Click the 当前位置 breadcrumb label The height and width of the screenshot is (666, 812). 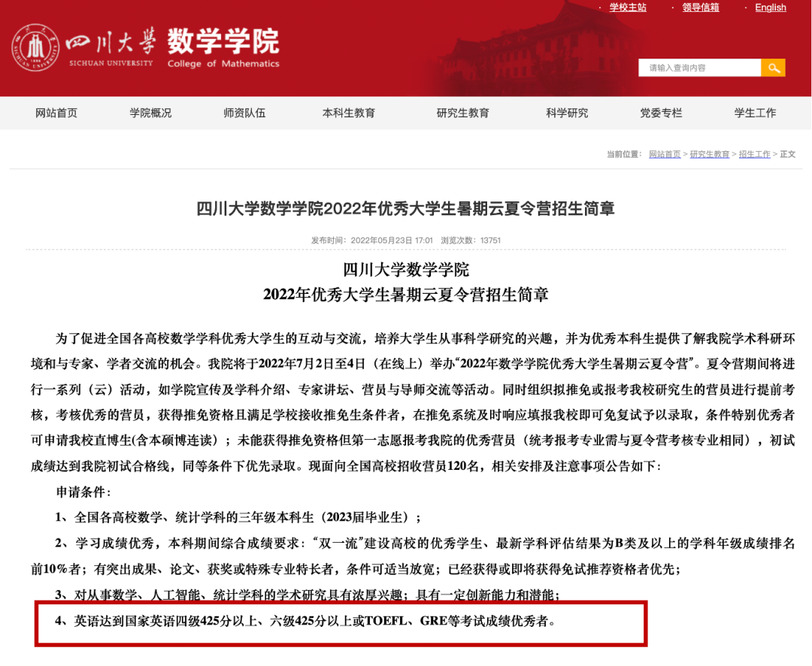[x=624, y=154]
